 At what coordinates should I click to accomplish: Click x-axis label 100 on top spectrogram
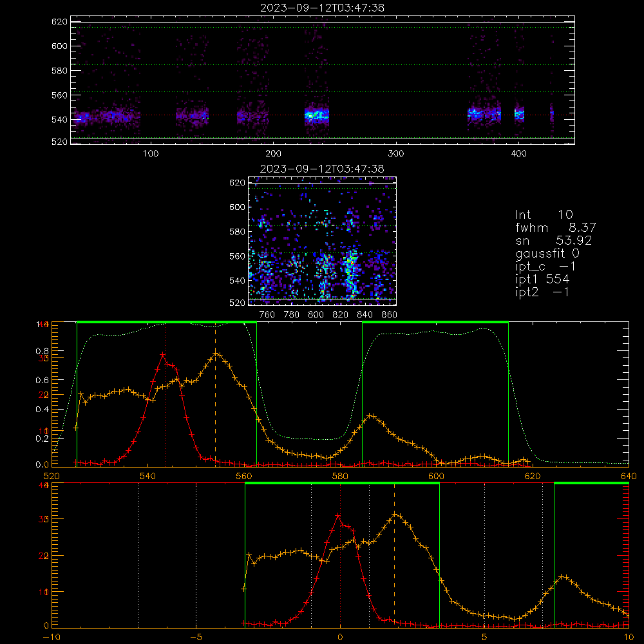pos(150,154)
